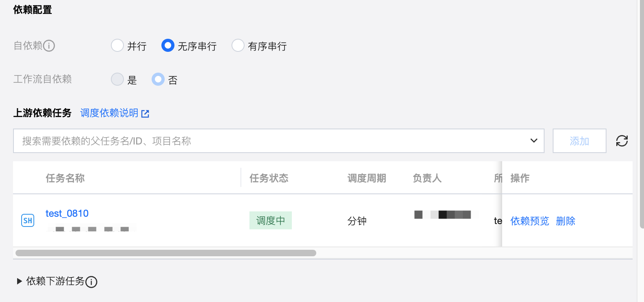Choose 是 for 工作流自依赖

(117, 79)
